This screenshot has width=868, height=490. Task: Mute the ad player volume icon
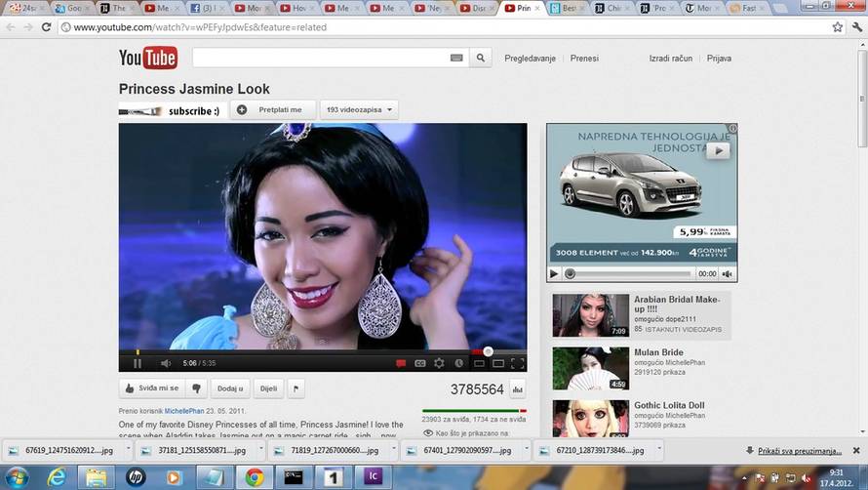point(728,274)
